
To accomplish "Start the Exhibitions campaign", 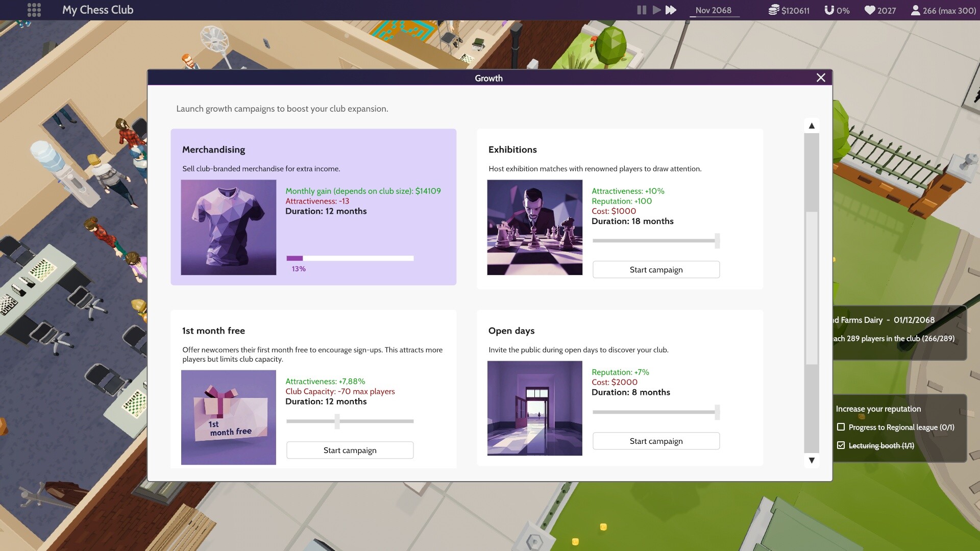I will [656, 269].
